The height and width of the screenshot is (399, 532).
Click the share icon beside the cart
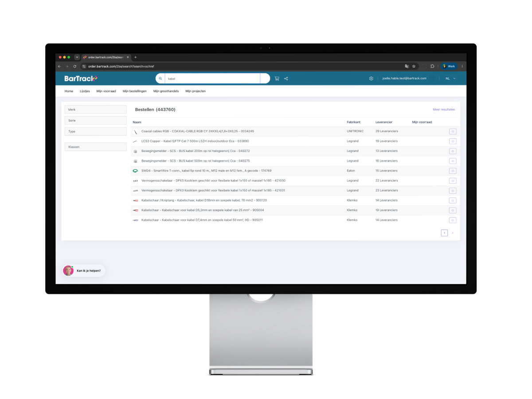pyautogui.click(x=286, y=78)
